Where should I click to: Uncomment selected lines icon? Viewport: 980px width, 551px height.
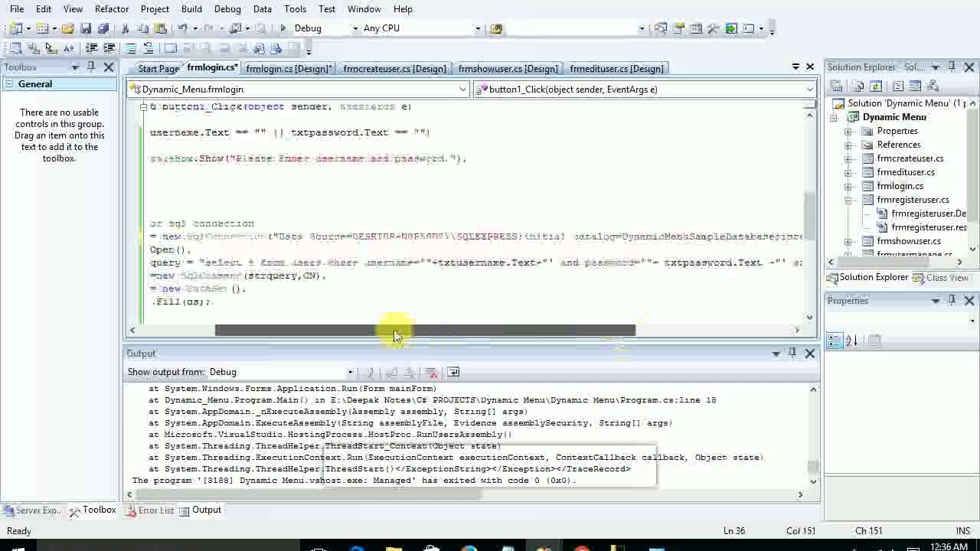coord(149,48)
